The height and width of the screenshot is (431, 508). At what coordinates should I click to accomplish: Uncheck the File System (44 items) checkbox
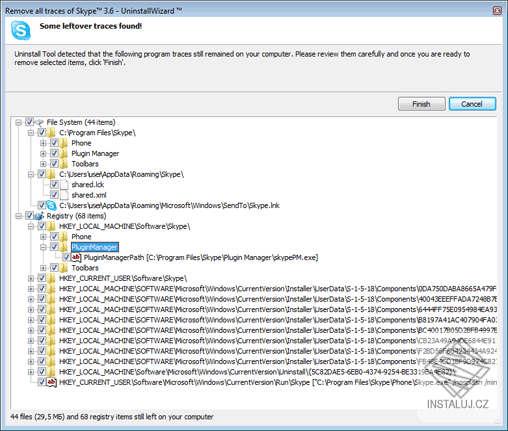[29, 122]
